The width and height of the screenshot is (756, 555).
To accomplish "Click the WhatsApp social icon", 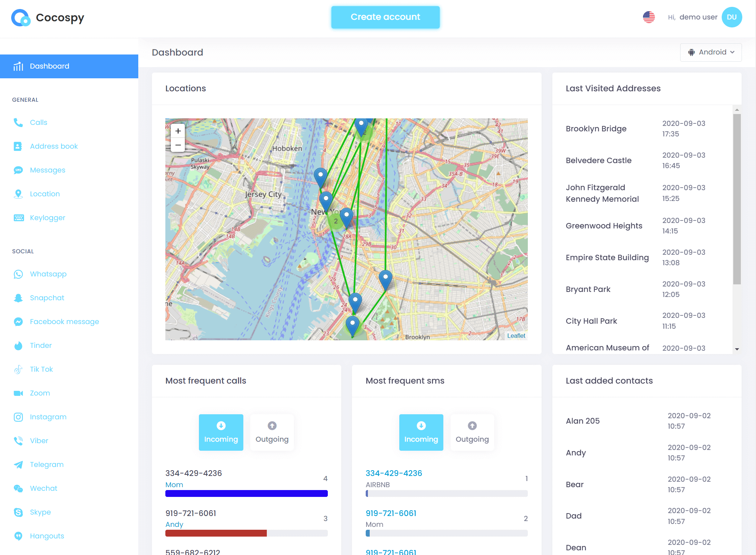I will pyautogui.click(x=18, y=274).
